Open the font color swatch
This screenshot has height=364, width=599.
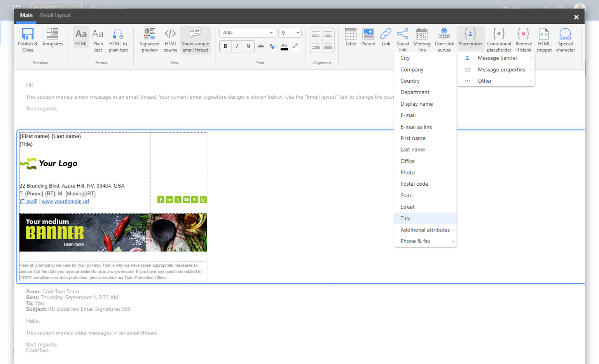point(284,46)
